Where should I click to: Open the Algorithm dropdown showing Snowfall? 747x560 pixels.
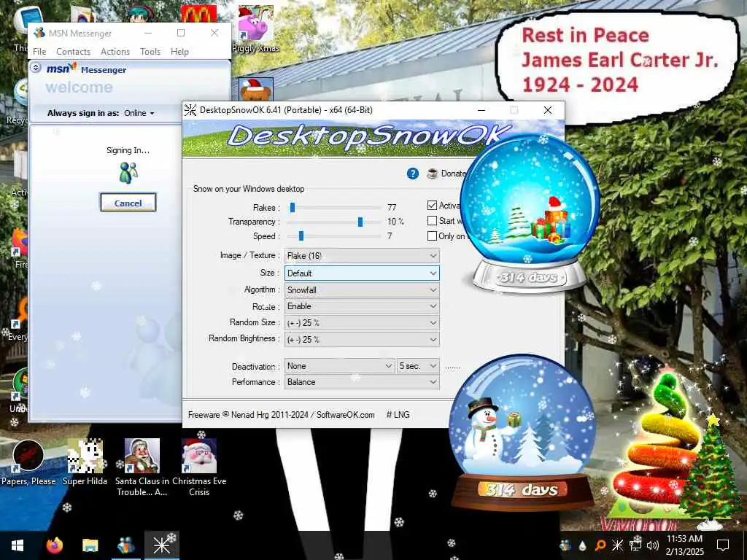(362, 290)
